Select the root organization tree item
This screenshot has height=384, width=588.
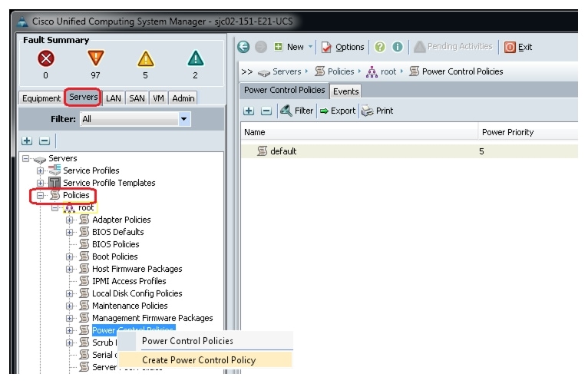86,207
